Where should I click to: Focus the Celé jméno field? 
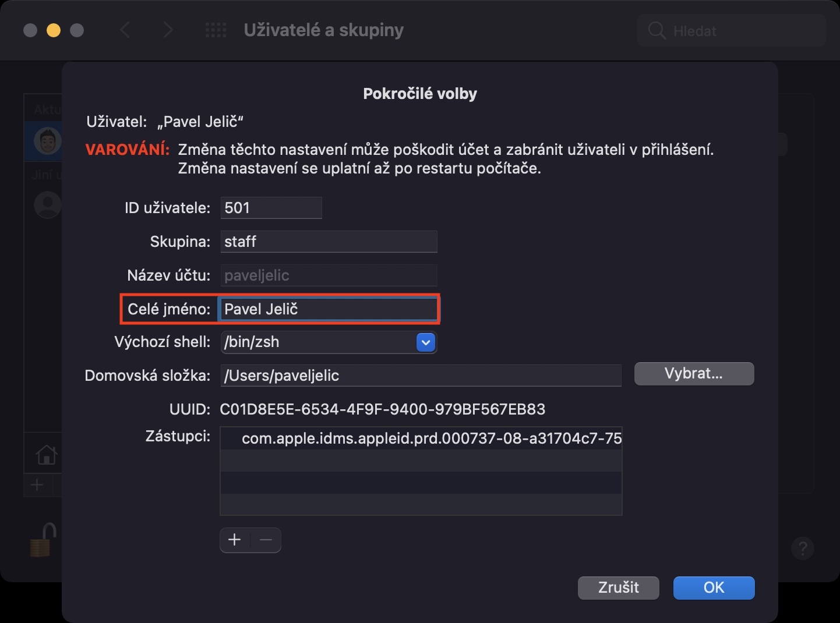pos(329,309)
